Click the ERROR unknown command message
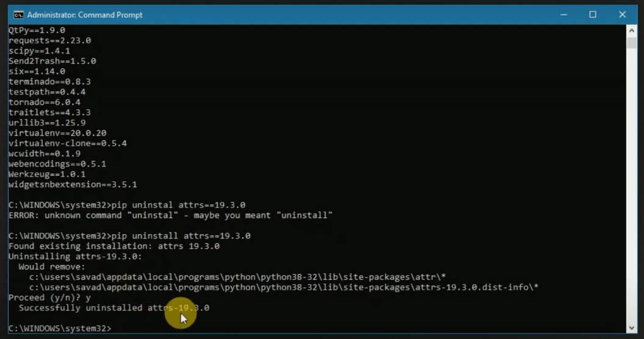The image size is (644, 339). [x=170, y=215]
